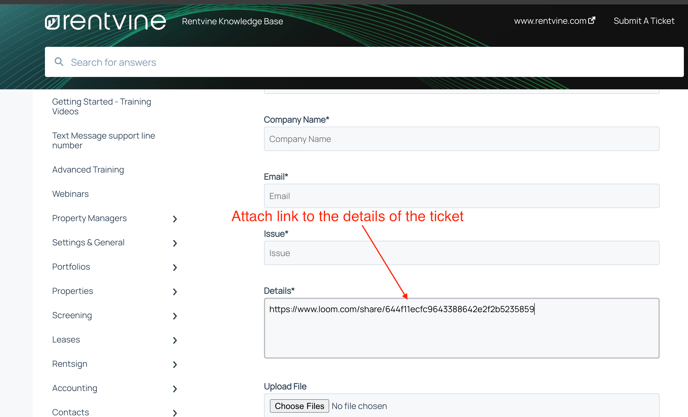Screen dimensions: 688x417
Task: Open Getting Started - Training Videos
Action: click(102, 106)
